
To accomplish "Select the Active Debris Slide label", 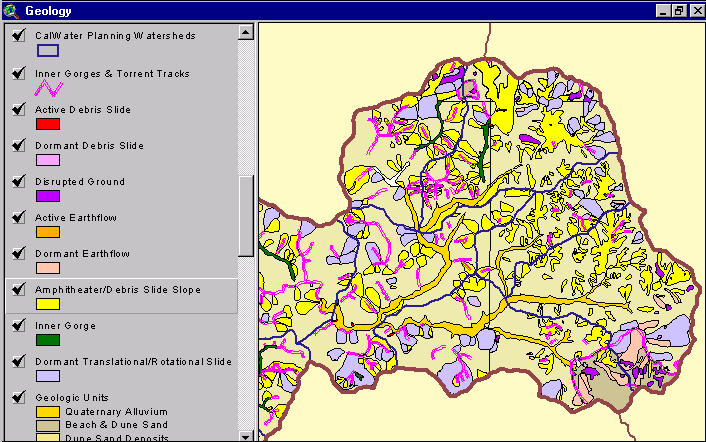I will click(83, 109).
